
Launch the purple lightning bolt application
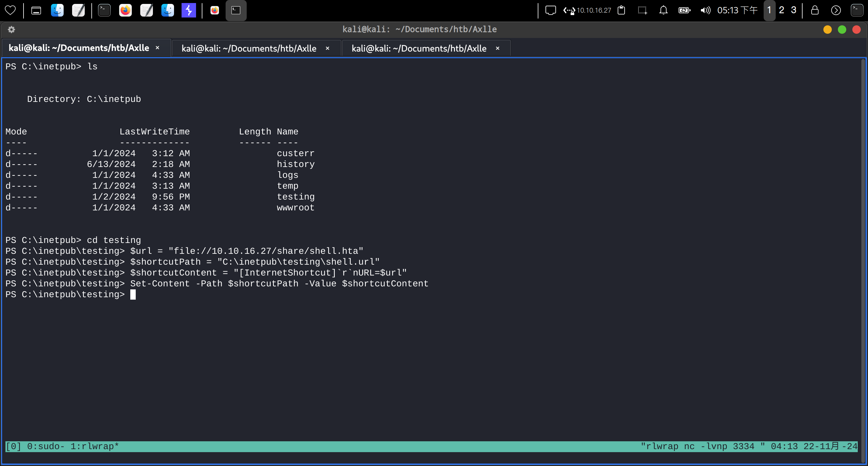[189, 11]
